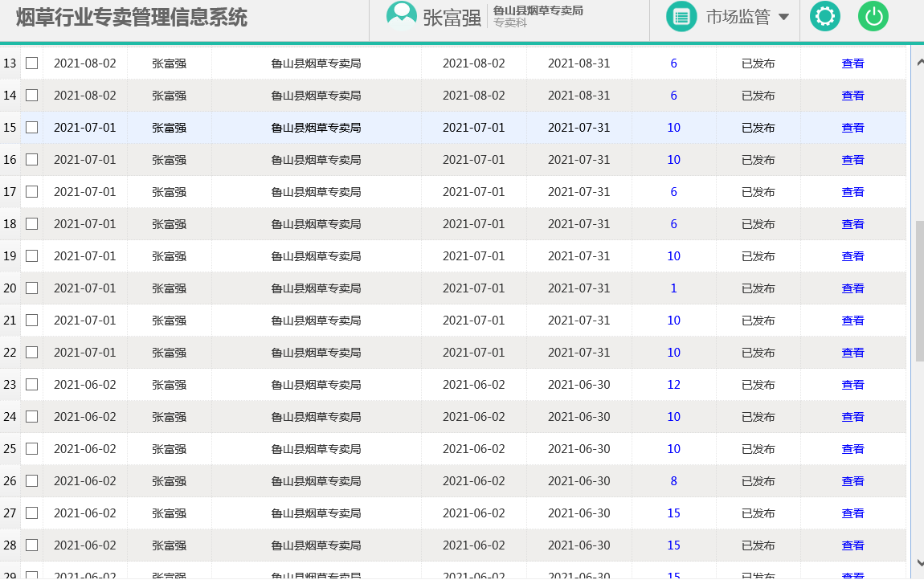Click the scroll-up arrow of the table scrollbar
The width and height of the screenshot is (924, 580).
pyautogui.click(x=919, y=62)
